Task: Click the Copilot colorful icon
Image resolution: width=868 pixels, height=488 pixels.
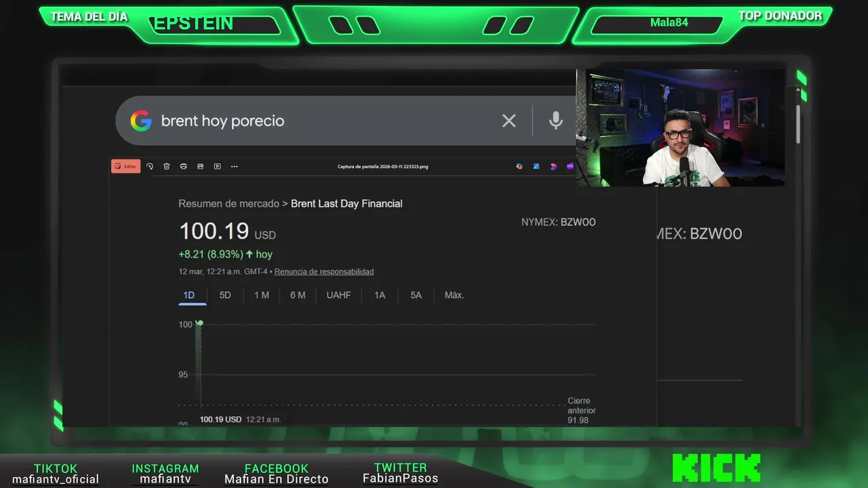Action: [x=519, y=166]
